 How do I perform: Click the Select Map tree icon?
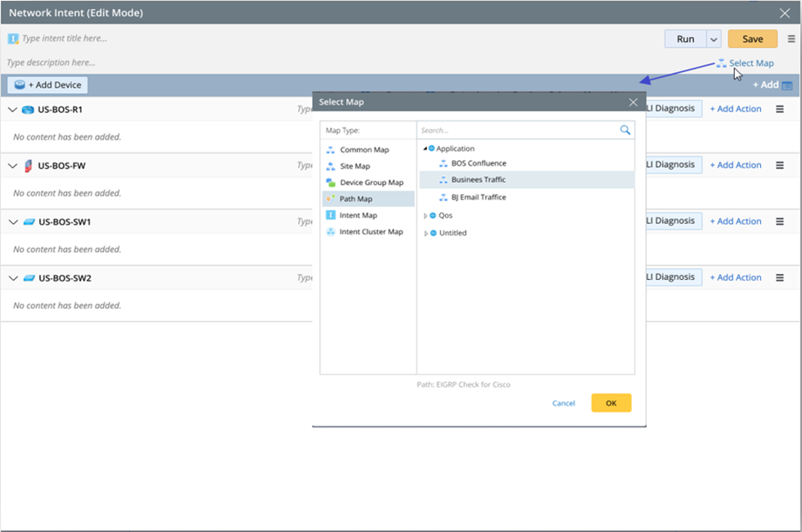pos(722,63)
